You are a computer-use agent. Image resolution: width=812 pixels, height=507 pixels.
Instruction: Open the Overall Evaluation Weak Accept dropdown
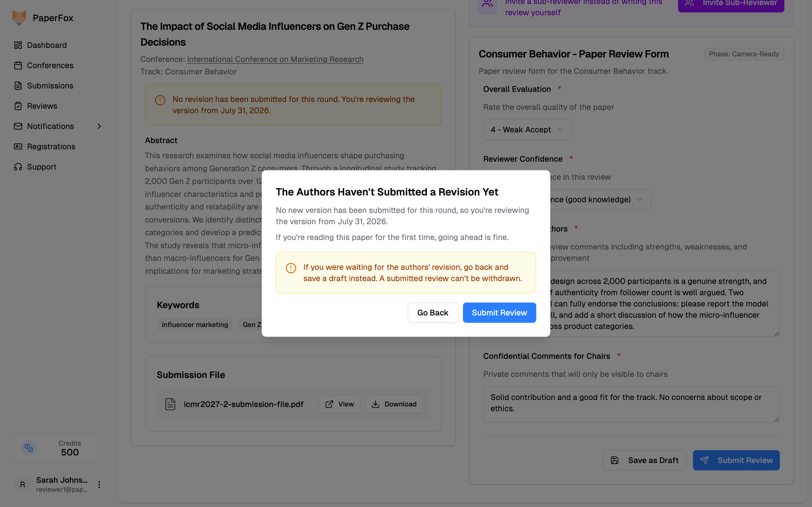pyautogui.click(x=527, y=130)
